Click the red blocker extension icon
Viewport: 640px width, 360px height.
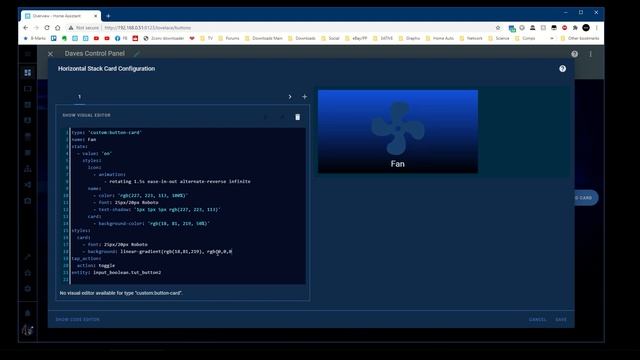click(x=564, y=28)
